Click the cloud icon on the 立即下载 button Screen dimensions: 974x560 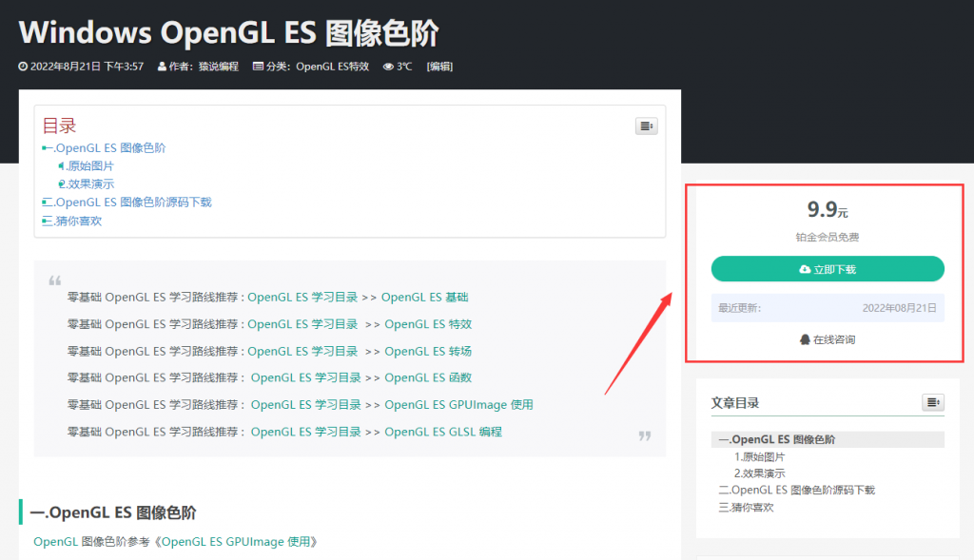tap(804, 269)
